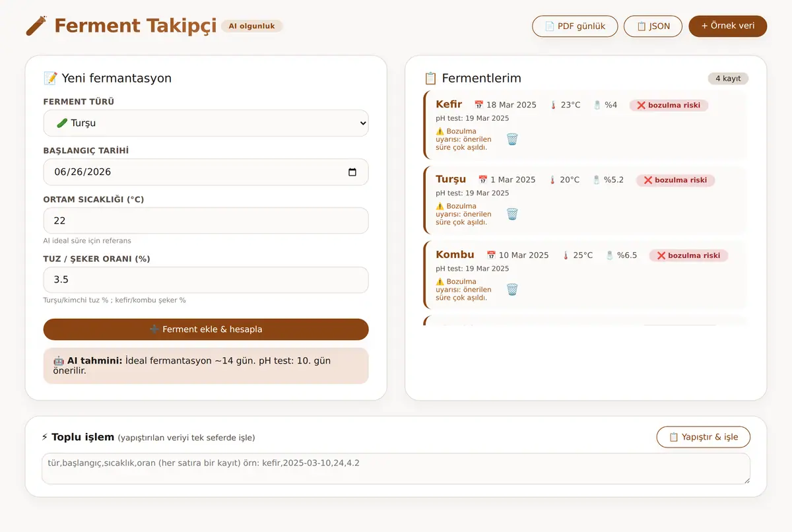Add sample data with Örnek veri

click(x=727, y=26)
